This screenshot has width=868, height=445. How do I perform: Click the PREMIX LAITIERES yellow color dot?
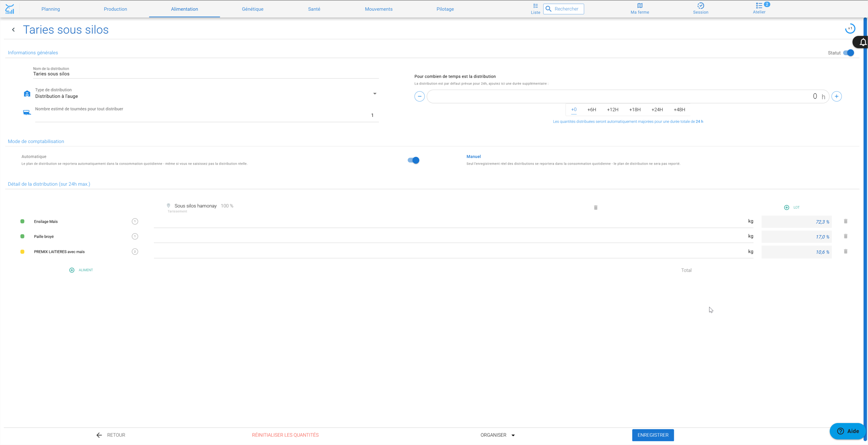[22, 252]
